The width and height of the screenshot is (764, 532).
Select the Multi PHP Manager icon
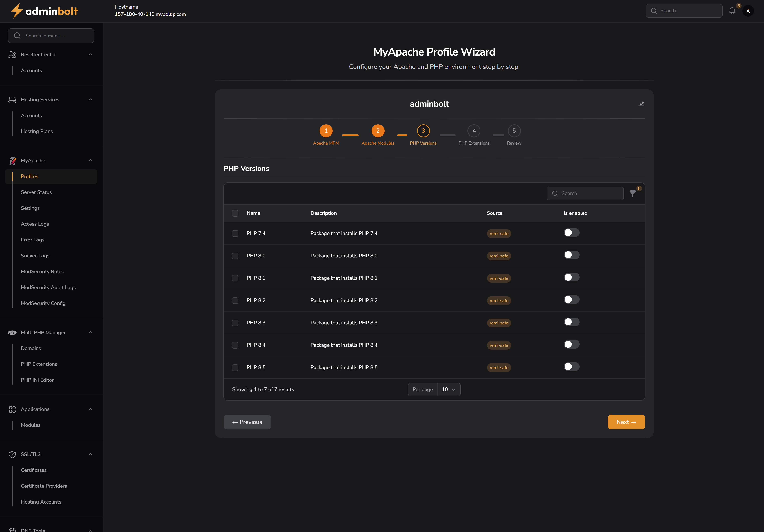(12, 332)
